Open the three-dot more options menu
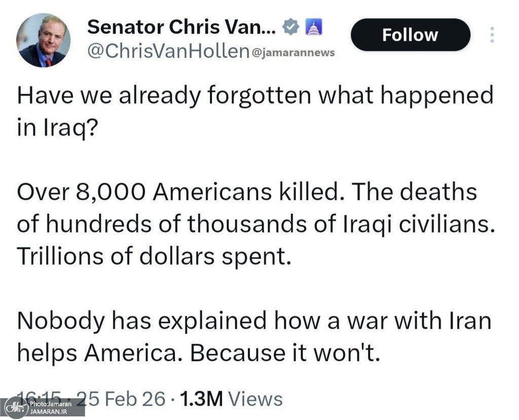 click(491, 34)
